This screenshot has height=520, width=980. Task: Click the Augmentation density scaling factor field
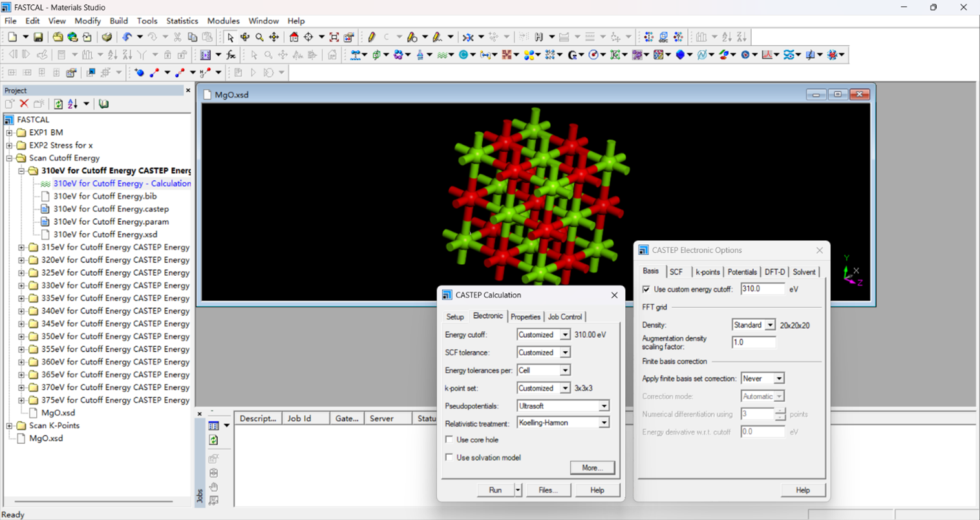pyautogui.click(x=754, y=342)
